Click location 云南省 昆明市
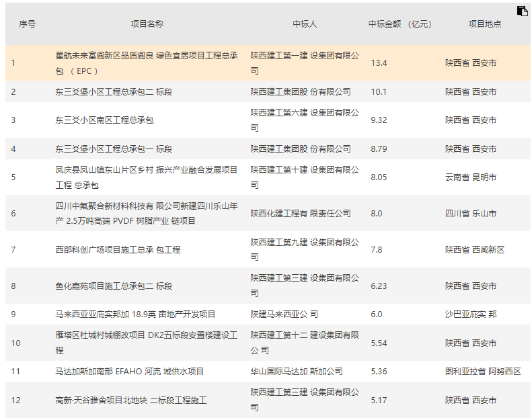Screen dimensions: 532x420 coord(471,177)
